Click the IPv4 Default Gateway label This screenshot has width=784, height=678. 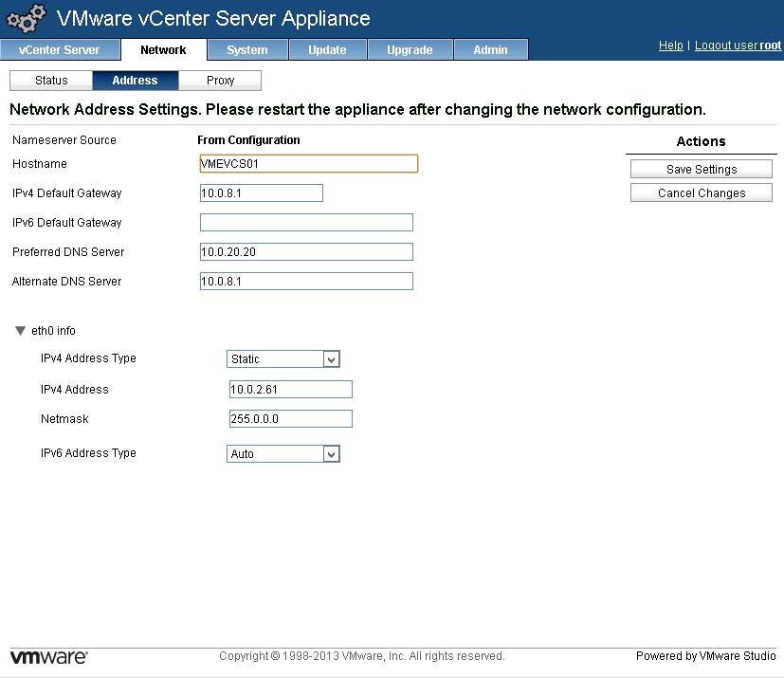pos(67,193)
